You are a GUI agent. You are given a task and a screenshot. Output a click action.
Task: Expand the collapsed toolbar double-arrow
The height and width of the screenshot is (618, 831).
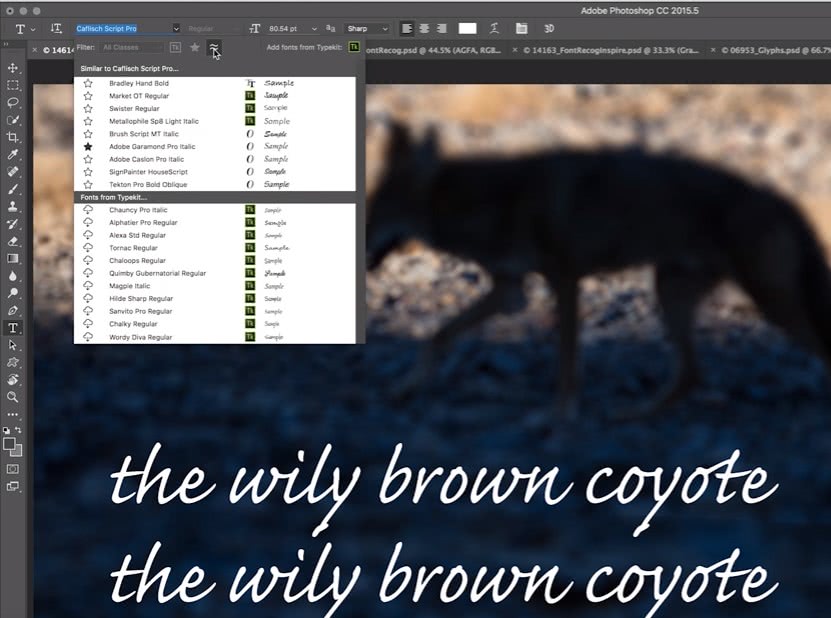point(6,44)
